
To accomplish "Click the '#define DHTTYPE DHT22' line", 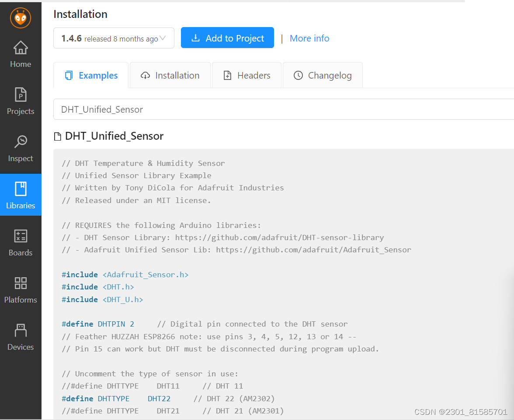I will coord(116,399).
